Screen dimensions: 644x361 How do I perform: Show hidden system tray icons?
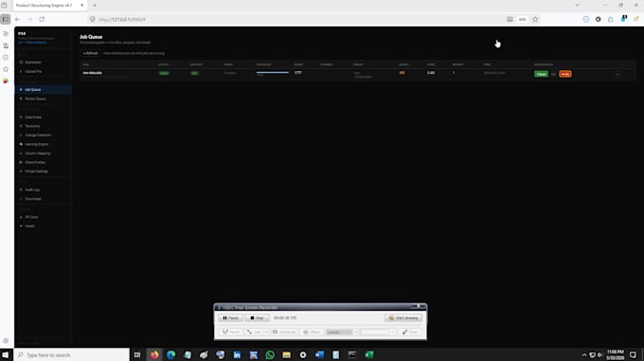coord(584,354)
